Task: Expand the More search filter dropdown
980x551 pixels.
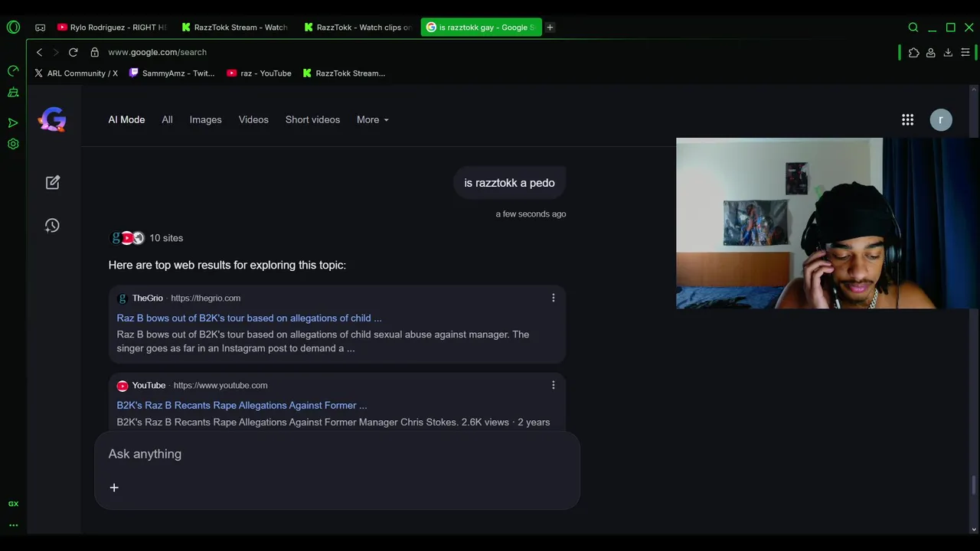Action: 373,119
